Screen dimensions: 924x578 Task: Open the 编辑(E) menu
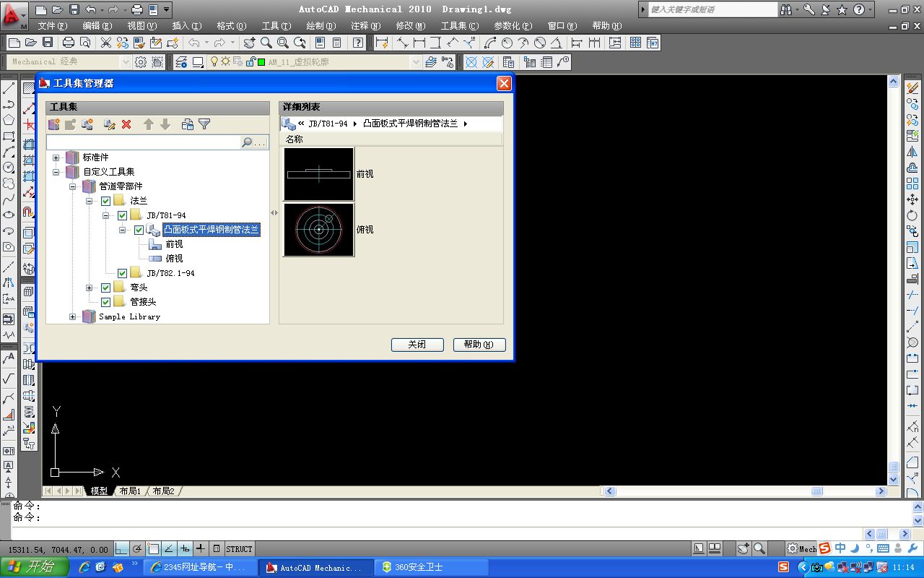click(97, 26)
